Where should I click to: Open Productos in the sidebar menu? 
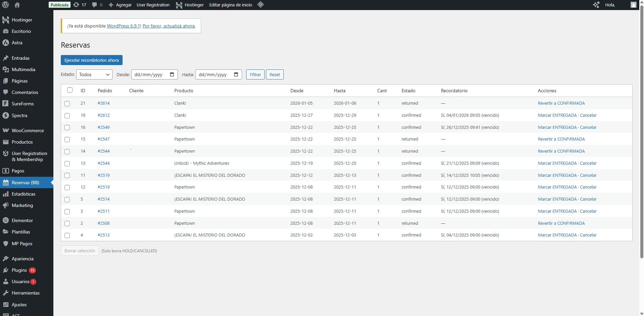[22, 142]
